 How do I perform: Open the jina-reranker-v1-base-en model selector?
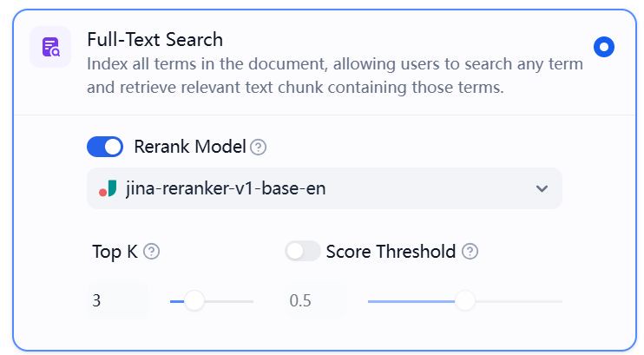pos(324,188)
